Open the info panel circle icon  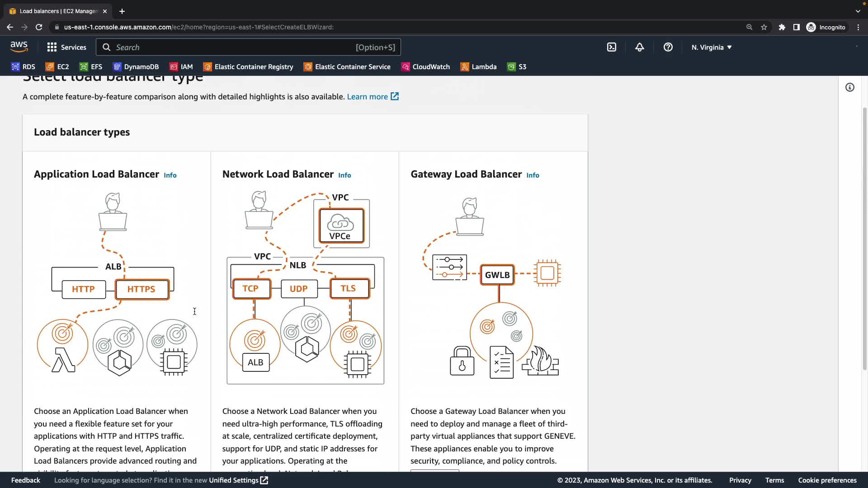click(850, 87)
